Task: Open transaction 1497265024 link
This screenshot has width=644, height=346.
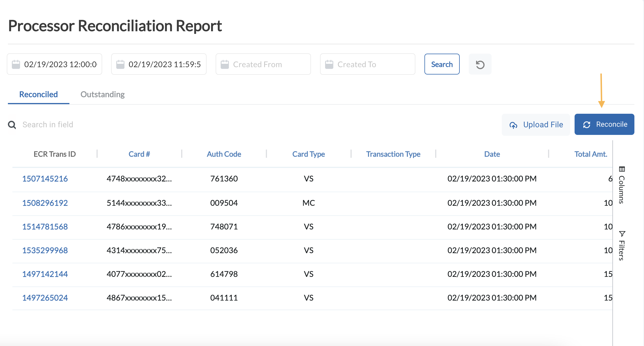Action: point(45,298)
